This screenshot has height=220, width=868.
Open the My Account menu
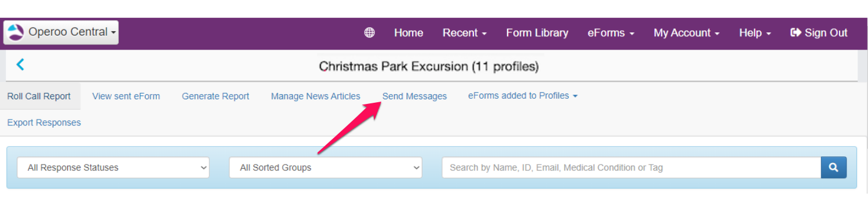tap(686, 33)
